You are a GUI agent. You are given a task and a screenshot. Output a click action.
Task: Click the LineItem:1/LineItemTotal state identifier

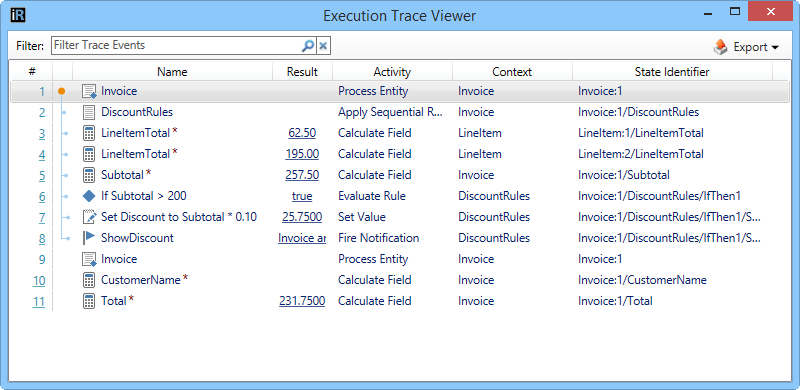641,133
